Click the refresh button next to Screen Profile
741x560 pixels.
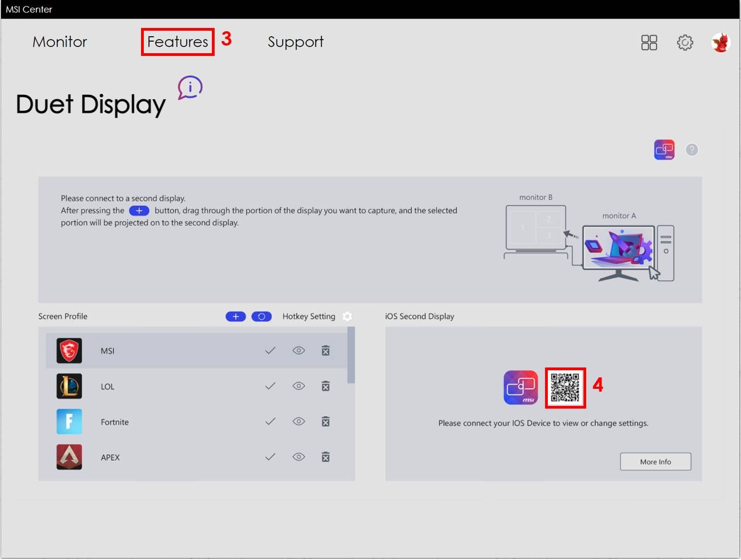(x=261, y=316)
